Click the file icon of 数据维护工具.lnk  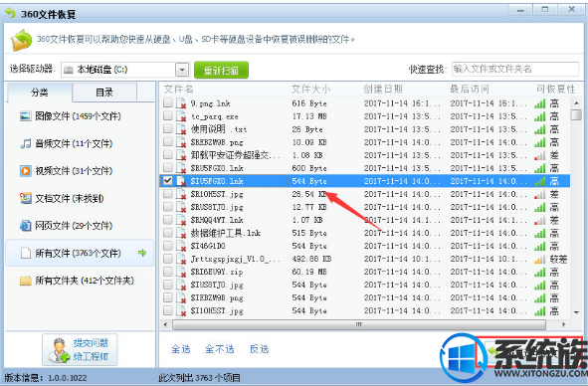pyautogui.click(x=181, y=233)
